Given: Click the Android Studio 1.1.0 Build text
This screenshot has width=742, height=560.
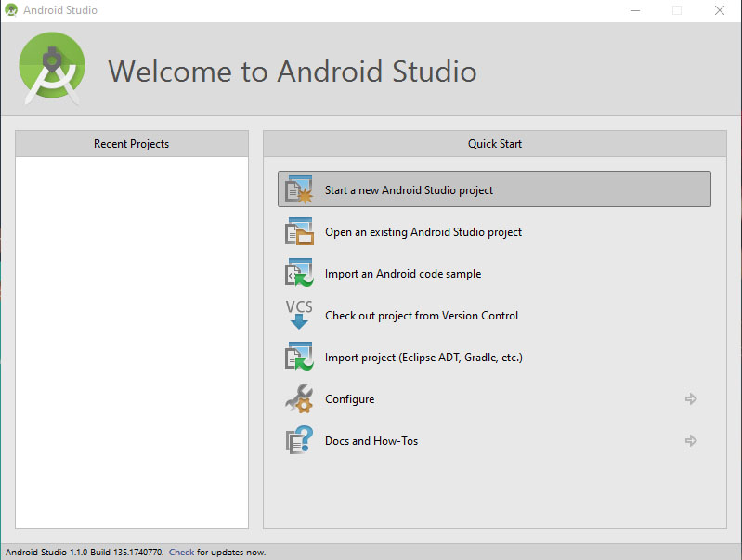Looking at the screenshot, I should click(x=85, y=552).
